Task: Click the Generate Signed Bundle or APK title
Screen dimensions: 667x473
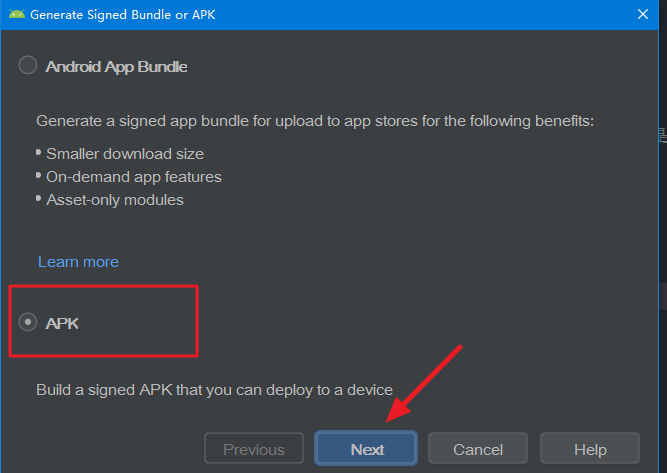Action: coord(123,15)
